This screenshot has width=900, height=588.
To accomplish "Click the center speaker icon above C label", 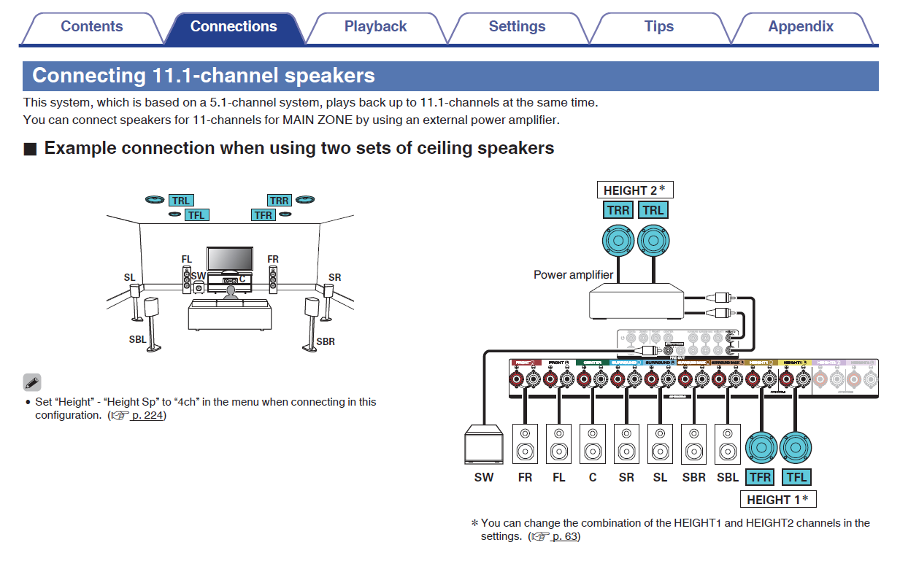I will (592, 444).
